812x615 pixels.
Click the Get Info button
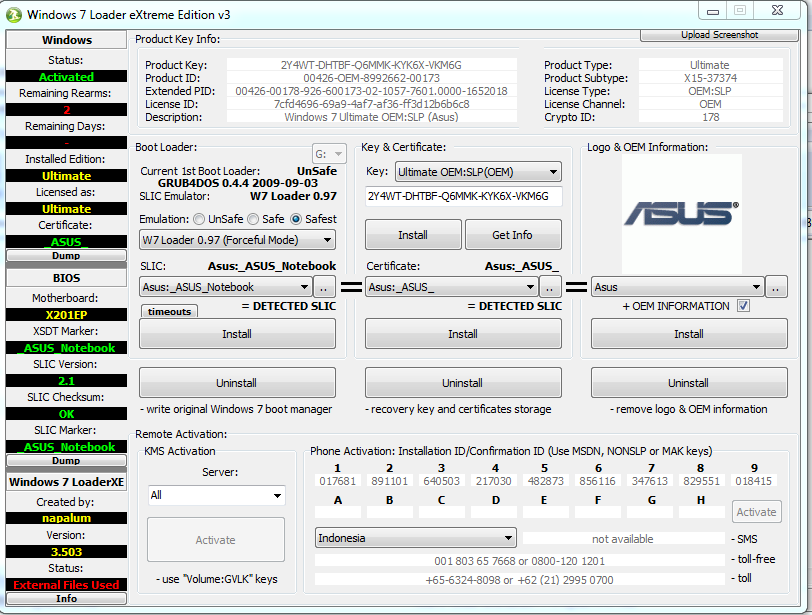click(x=513, y=235)
